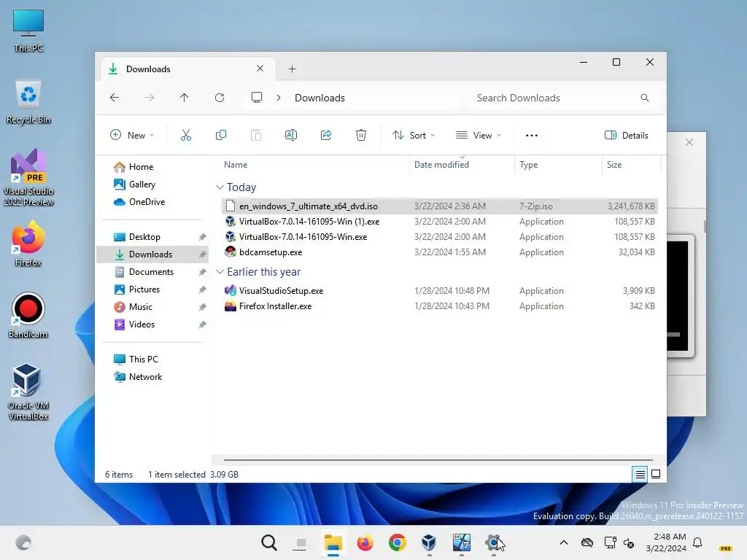
Task: Select en_windows_7_ultimate_x64_dvd.iso file
Action: (440, 206)
